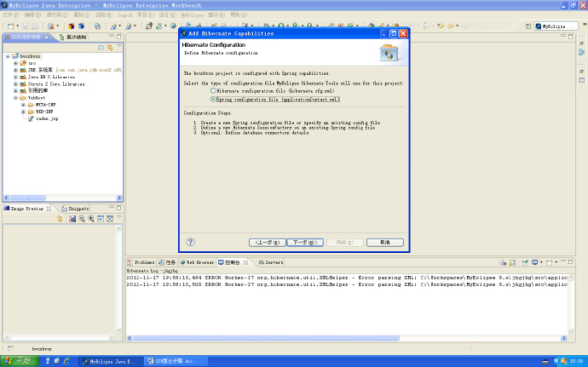Open the File (文件) menu

coord(11,14)
